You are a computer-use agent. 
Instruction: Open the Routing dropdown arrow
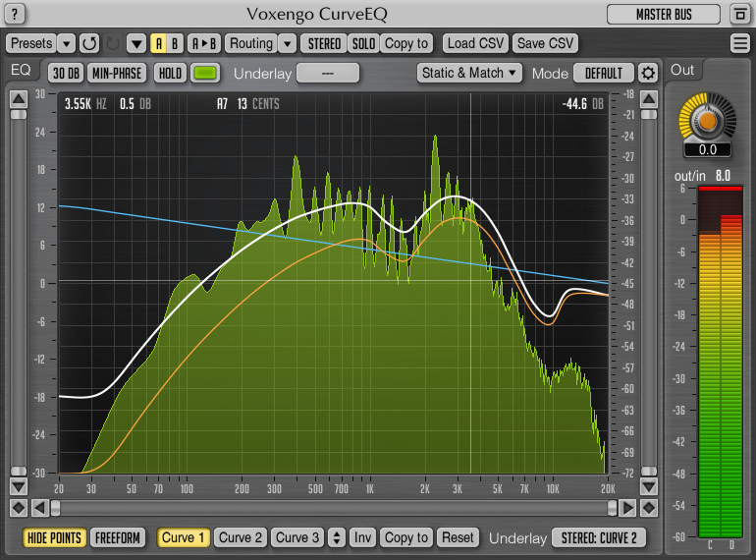287,43
